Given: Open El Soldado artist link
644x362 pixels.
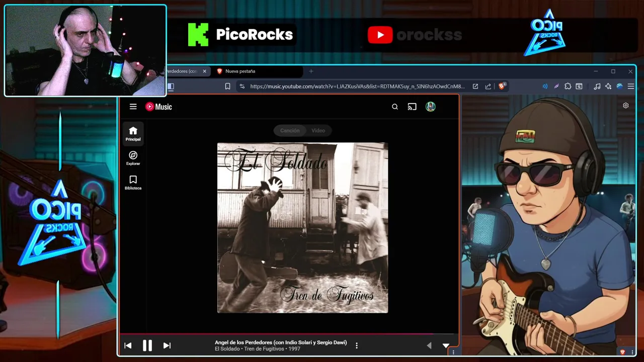Looking at the screenshot, I should click(227, 349).
